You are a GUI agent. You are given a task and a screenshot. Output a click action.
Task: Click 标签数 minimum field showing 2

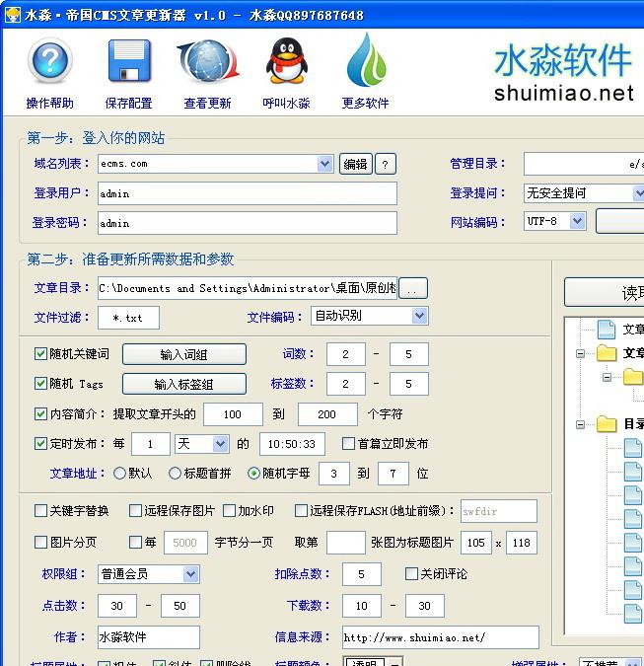(345, 384)
